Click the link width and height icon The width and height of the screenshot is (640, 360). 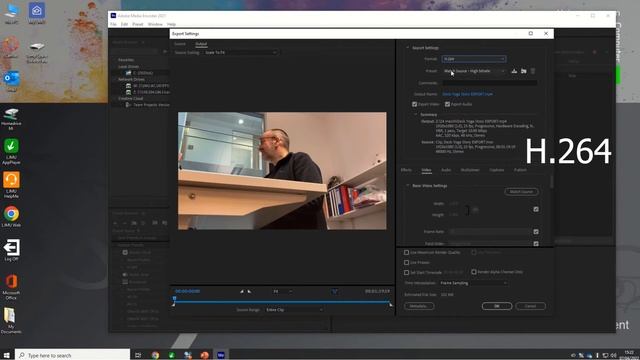(x=475, y=210)
